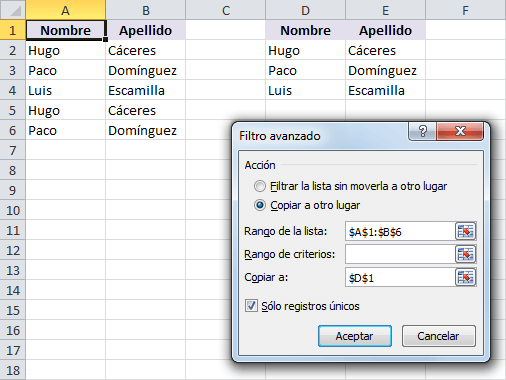The image size is (506, 380).
Task: Dismiss the dialog with Cancelar
Action: [x=439, y=336]
